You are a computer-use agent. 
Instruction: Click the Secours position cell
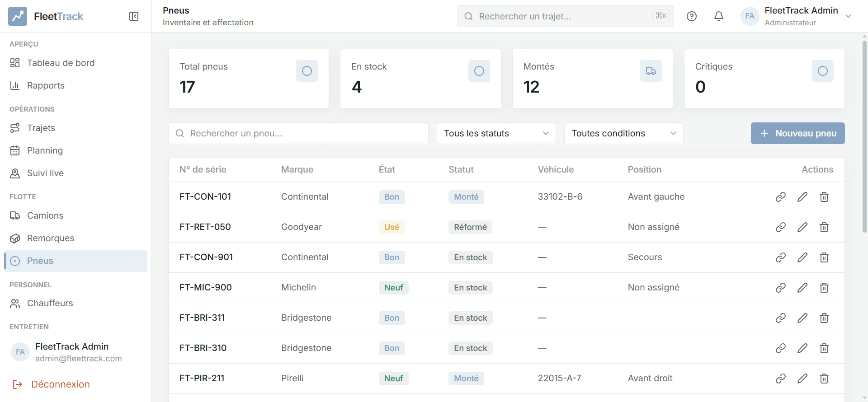coord(645,257)
